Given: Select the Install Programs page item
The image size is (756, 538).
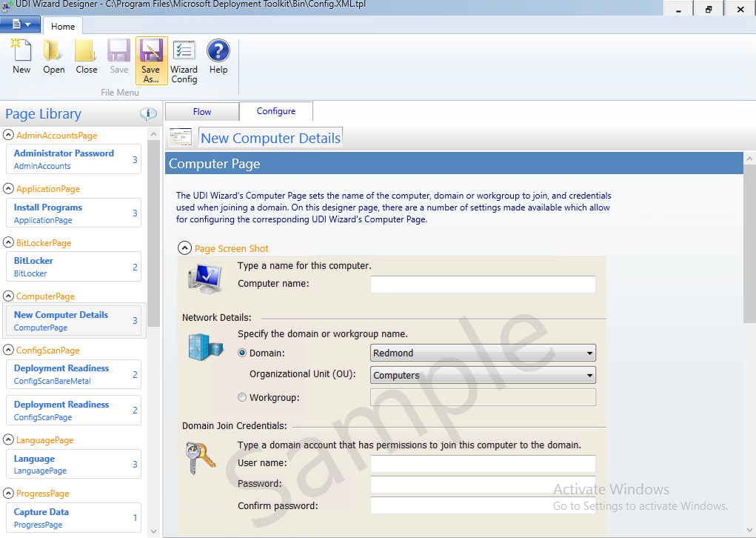Looking at the screenshot, I should [73, 213].
